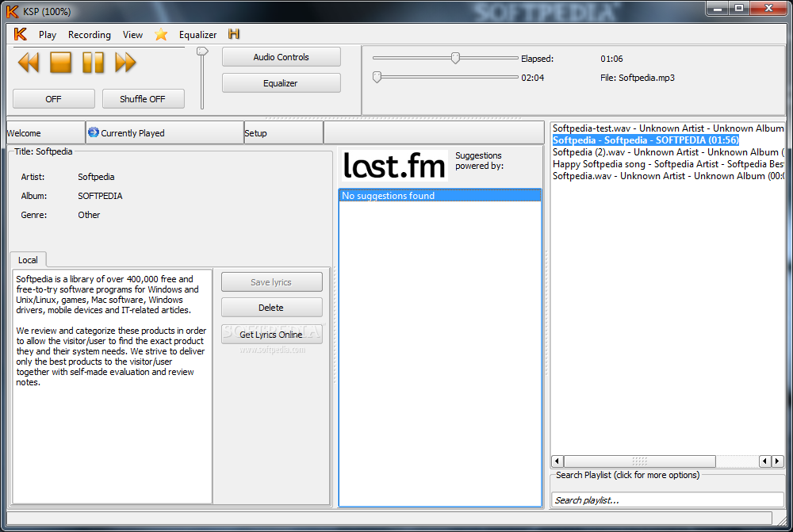Switch to the Welcome tab
The height and width of the screenshot is (532, 793).
(x=45, y=133)
